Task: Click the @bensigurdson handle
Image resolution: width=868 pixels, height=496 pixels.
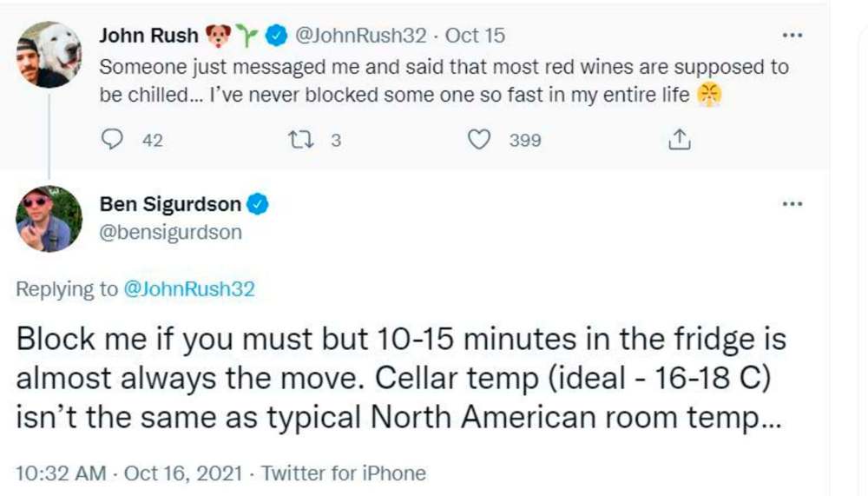Action: tap(171, 233)
